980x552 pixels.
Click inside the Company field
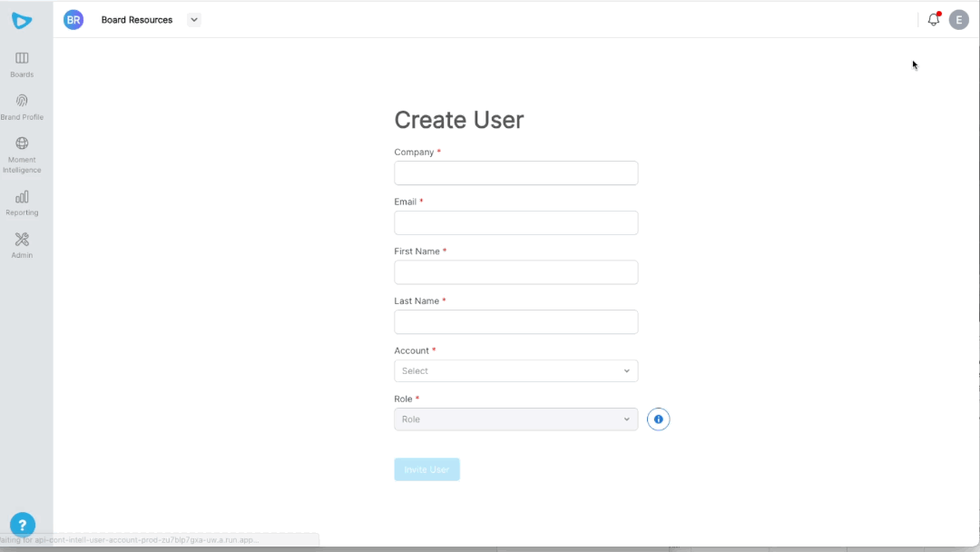coord(515,172)
